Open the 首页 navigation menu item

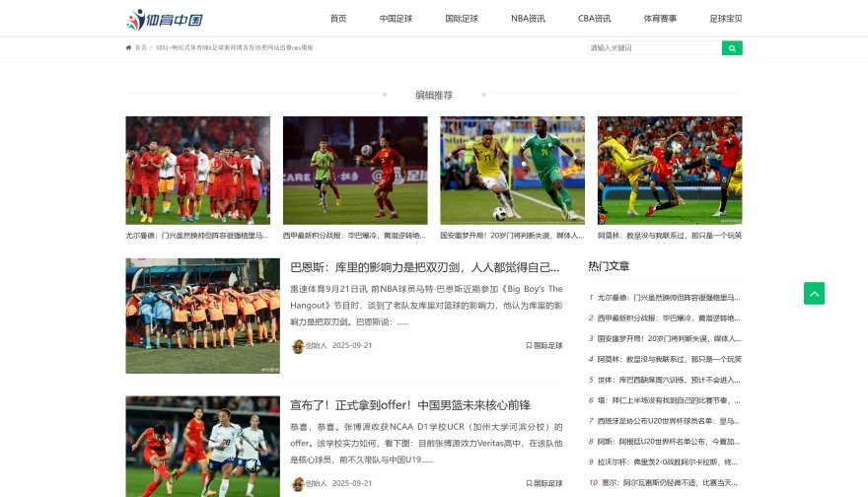point(338,19)
